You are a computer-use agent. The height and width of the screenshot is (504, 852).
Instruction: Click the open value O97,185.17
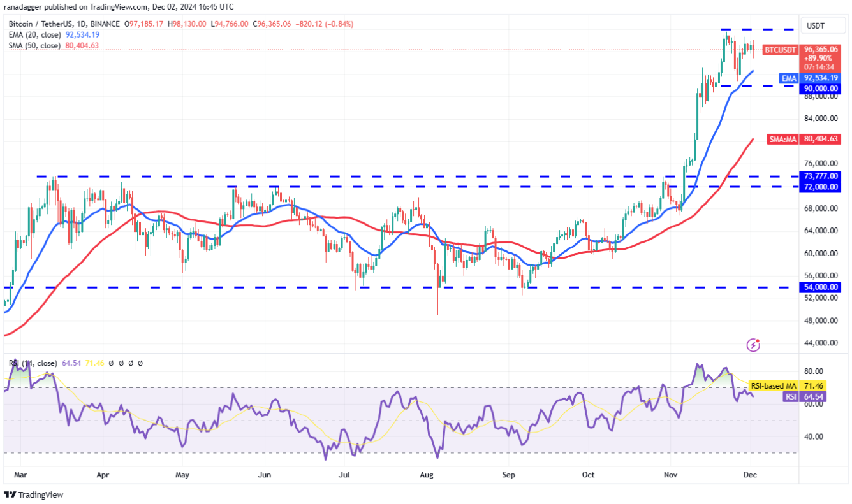(143, 24)
